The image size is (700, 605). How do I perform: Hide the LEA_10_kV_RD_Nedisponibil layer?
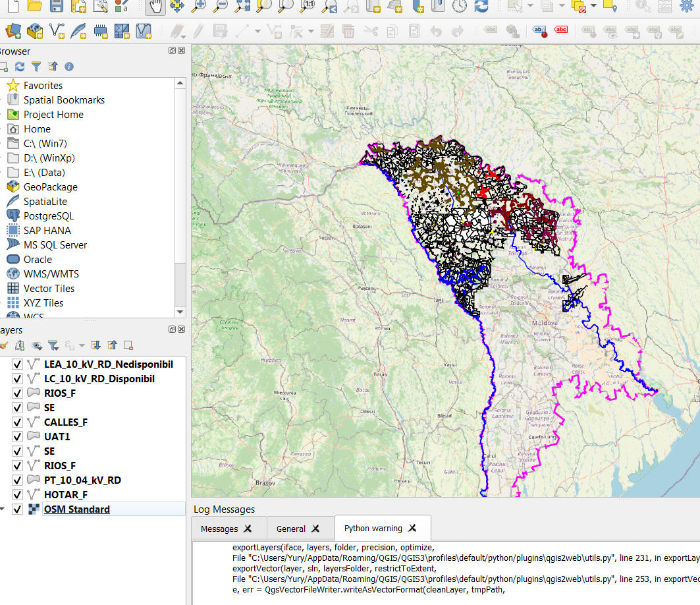[18, 364]
